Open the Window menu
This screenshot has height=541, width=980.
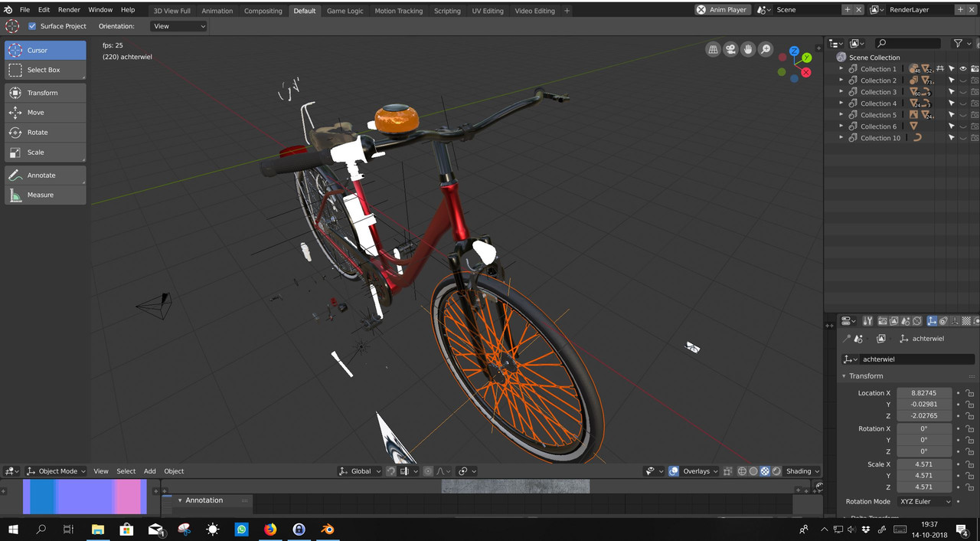[100, 10]
